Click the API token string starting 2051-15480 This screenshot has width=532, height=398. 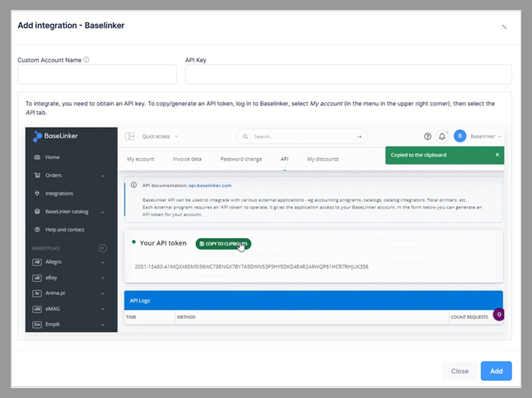click(x=251, y=267)
